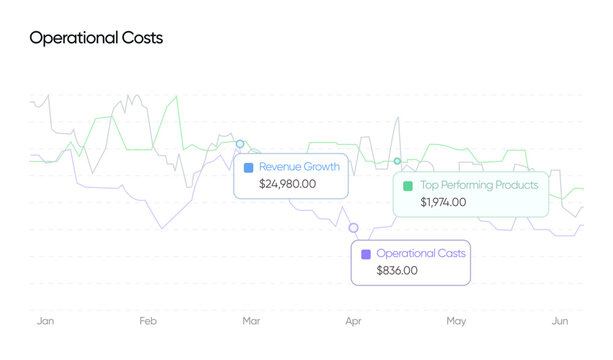This screenshot has width=613, height=360.
Task: Click the blue square in Revenue Growth tooltip
Action: [248, 168]
